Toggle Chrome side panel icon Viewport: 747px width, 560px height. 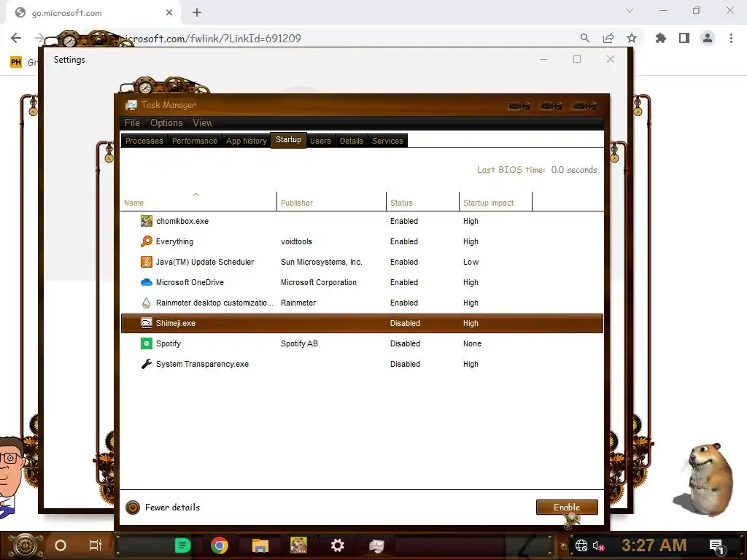(x=684, y=38)
